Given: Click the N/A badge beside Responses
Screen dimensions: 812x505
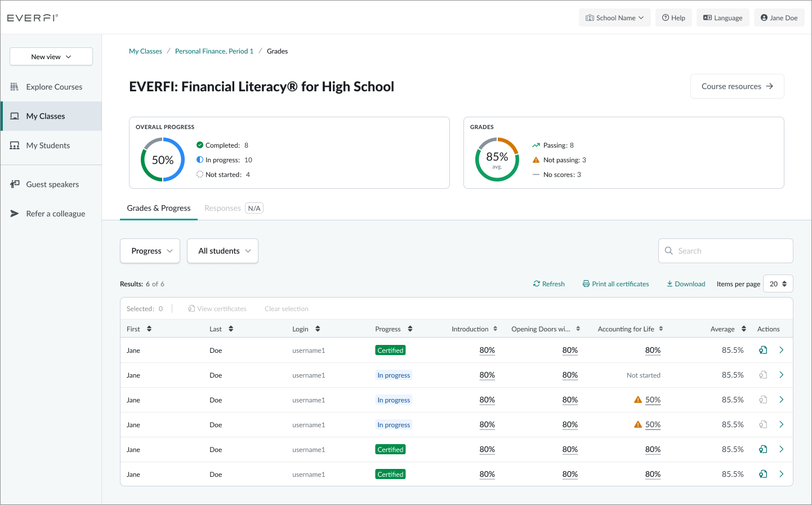Looking at the screenshot, I should coord(255,208).
